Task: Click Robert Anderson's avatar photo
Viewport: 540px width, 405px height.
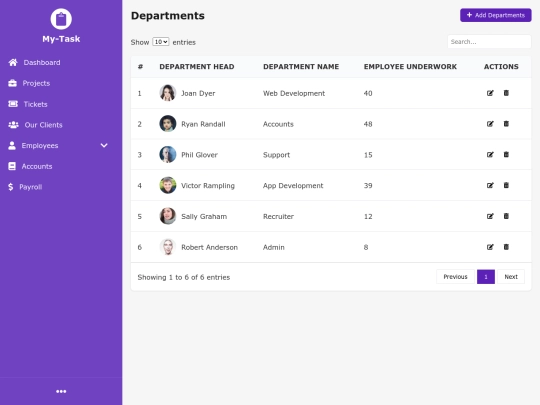Action: [x=168, y=247]
